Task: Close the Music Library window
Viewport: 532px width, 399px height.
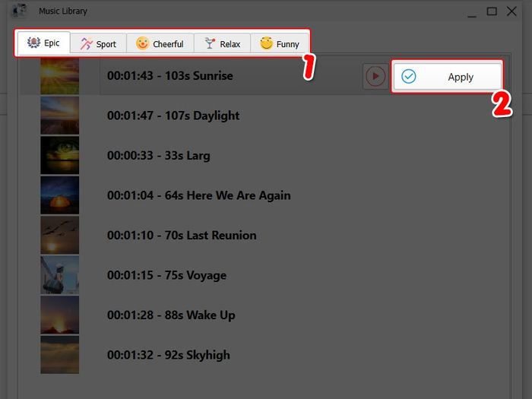Action: click(511, 11)
